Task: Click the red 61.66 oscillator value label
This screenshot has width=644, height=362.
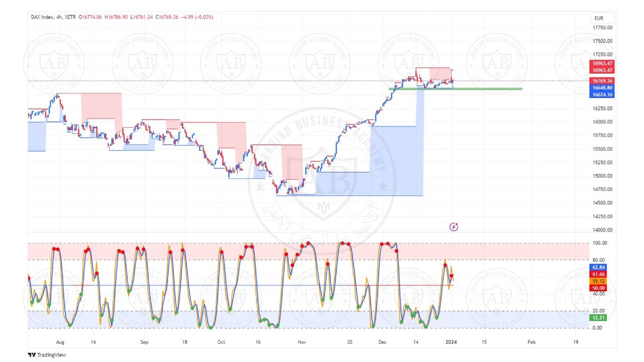Action: (x=598, y=274)
